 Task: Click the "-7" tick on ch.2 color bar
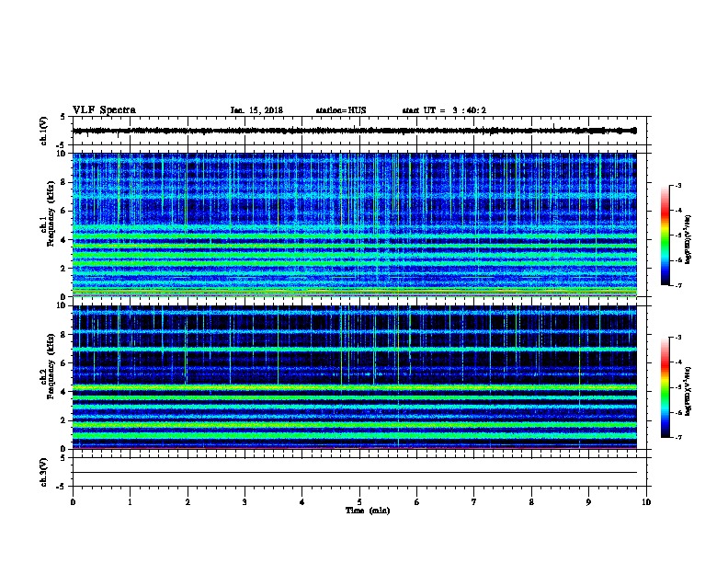(x=677, y=437)
